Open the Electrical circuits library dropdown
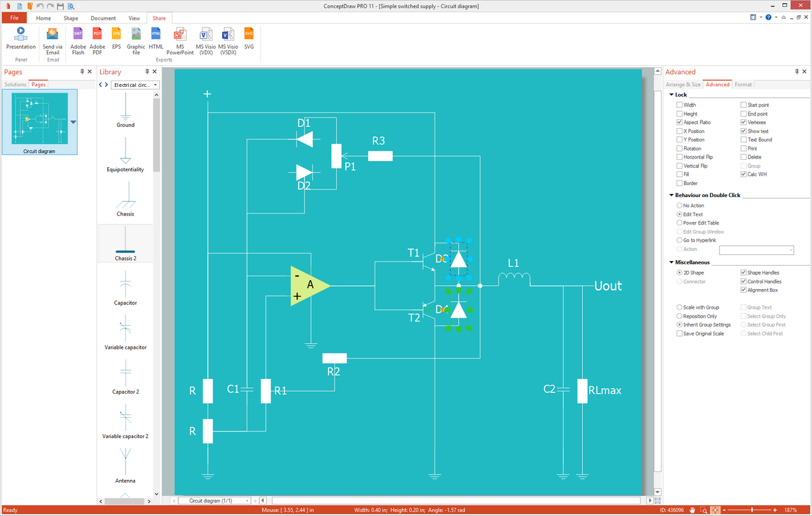The width and height of the screenshot is (812, 516). [x=135, y=85]
